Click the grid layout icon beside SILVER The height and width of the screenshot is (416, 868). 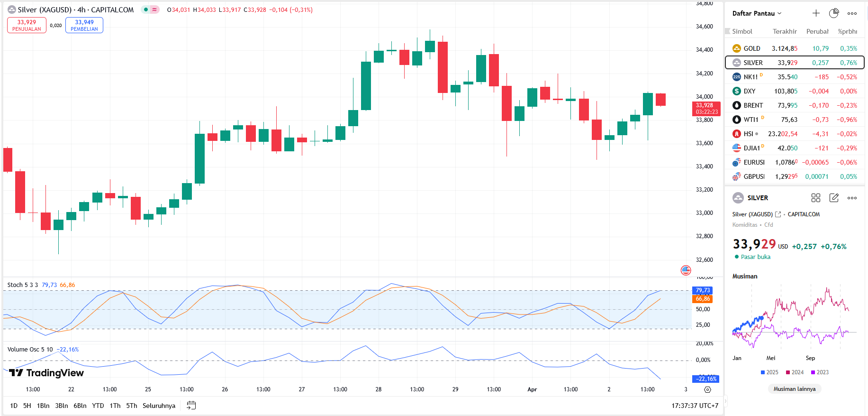click(x=815, y=198)
